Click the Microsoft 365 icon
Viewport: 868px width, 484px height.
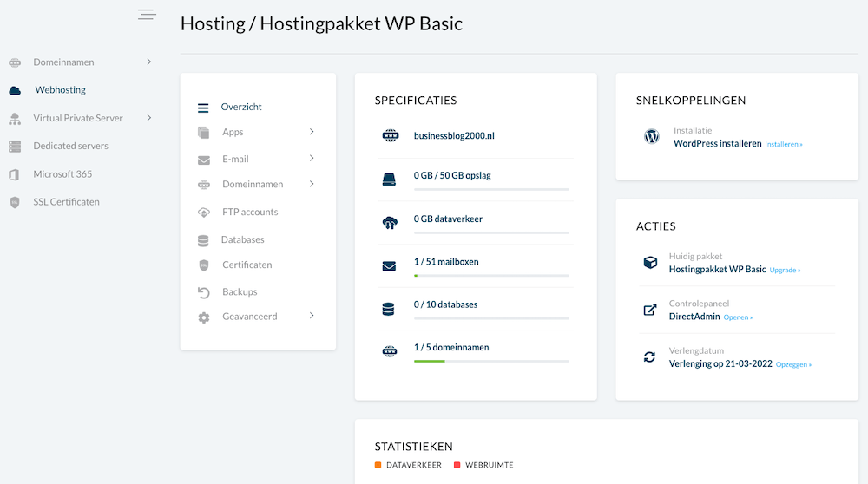click(15, 175)
